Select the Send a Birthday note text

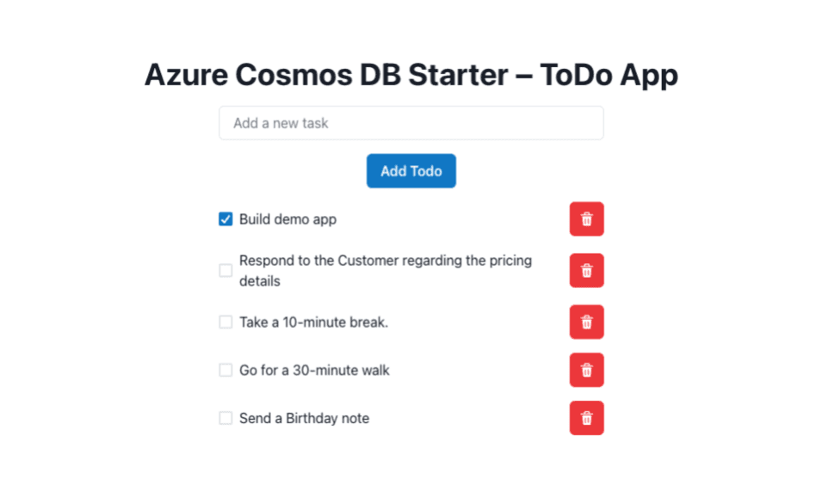[304, 418]
